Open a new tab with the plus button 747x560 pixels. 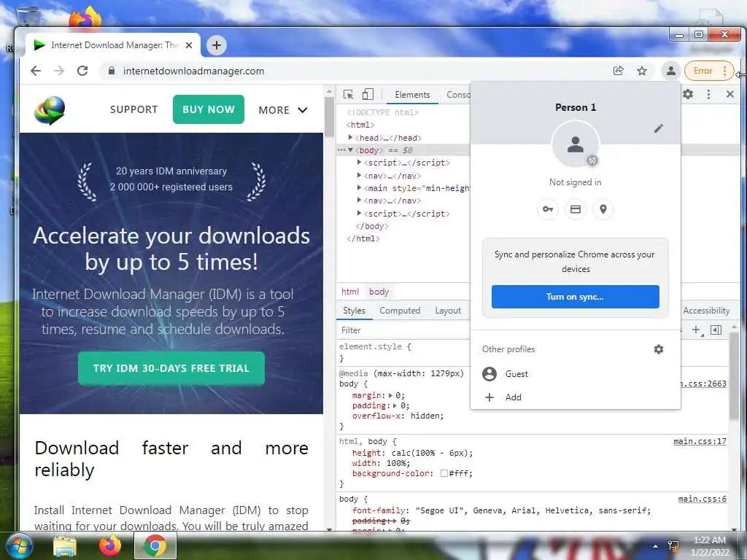pyautogui.click(x=216, y=45)
